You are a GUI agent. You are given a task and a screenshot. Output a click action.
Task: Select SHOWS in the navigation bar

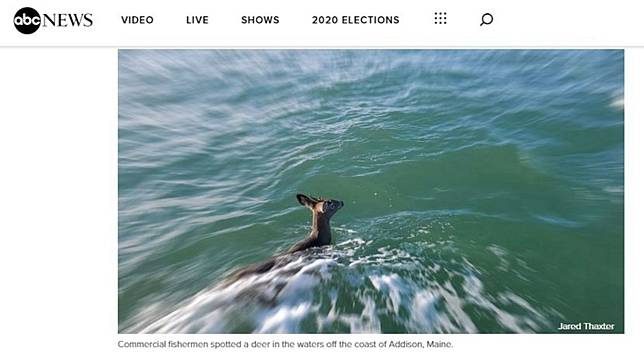260,20
